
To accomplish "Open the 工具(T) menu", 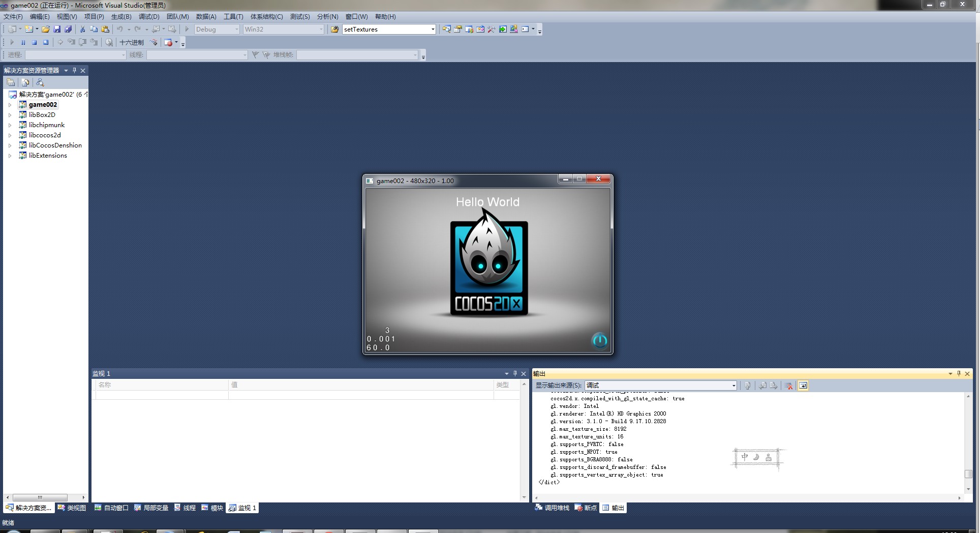I will (x=233, y=17).
